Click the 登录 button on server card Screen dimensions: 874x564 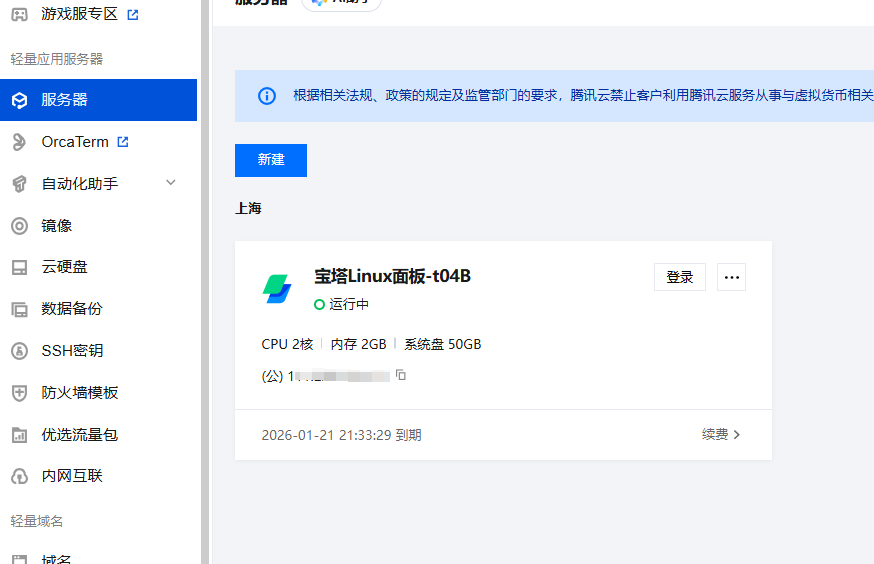pyautogui.click(x=679, y=277)
